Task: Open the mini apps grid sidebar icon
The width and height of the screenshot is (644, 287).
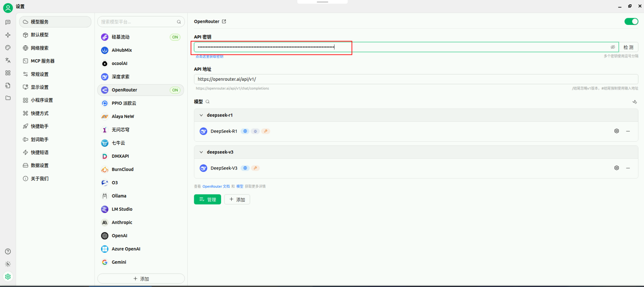Action: [x=8, y=73]
